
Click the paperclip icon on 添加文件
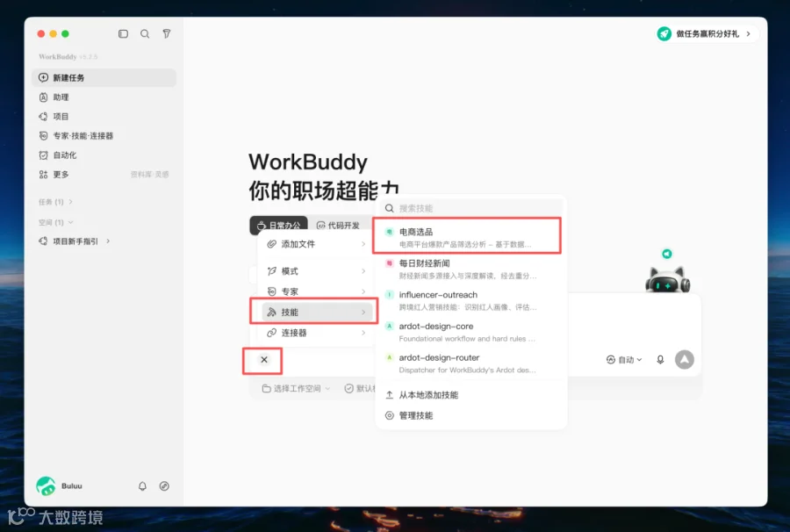click(271, 244)
